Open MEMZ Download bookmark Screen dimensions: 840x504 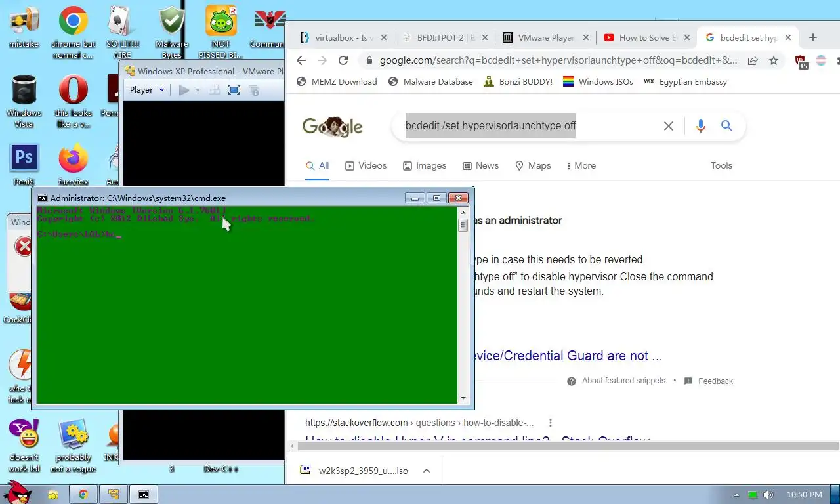coord(337,82)
